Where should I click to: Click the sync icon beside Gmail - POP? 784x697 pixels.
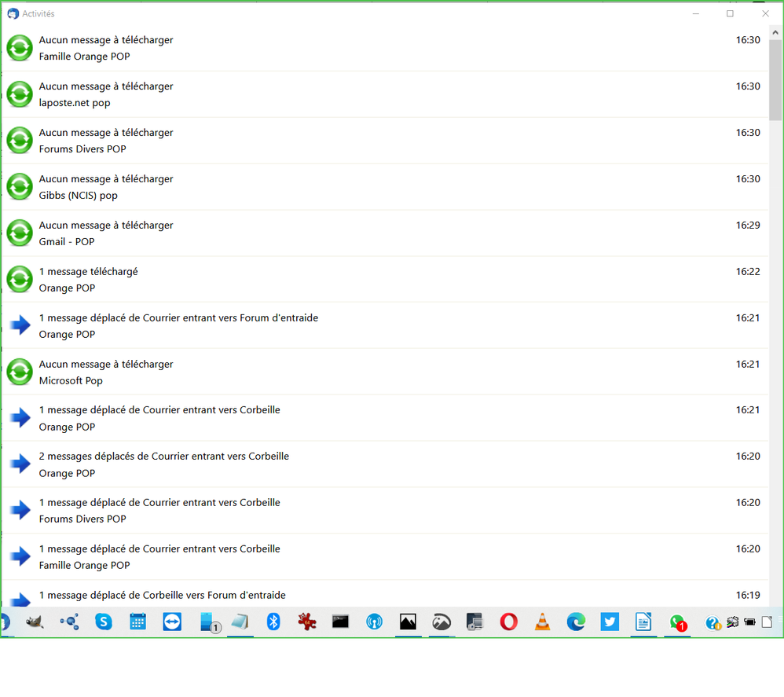(x=20, y=233)
